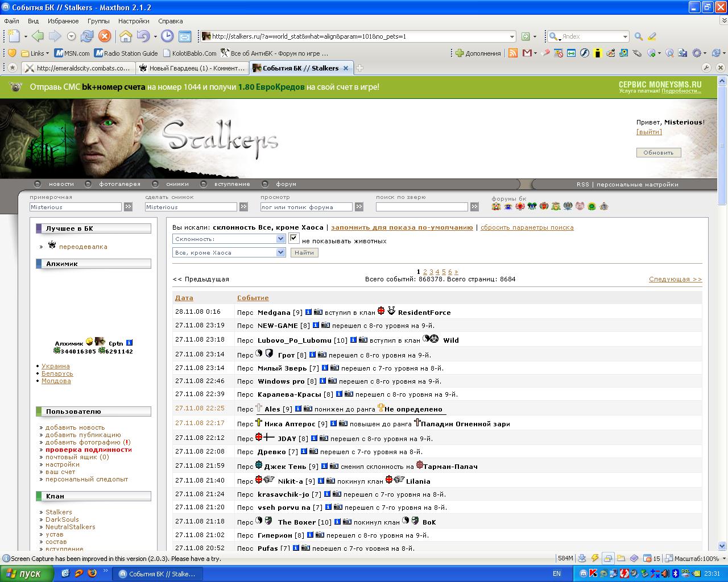Click the Forward navigation arrow
Image resolution: width=728 pixels, height=582 pixels.
(x=55, y=36)
